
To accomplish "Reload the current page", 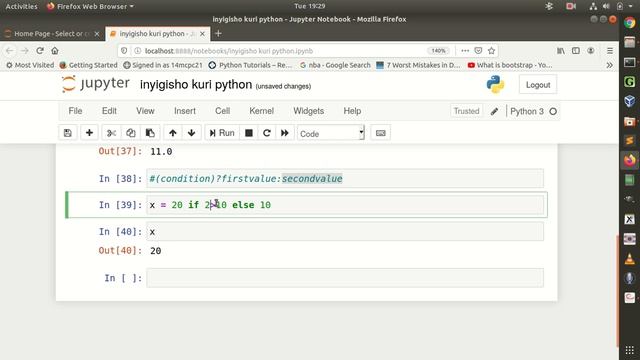I will (40, 51).
